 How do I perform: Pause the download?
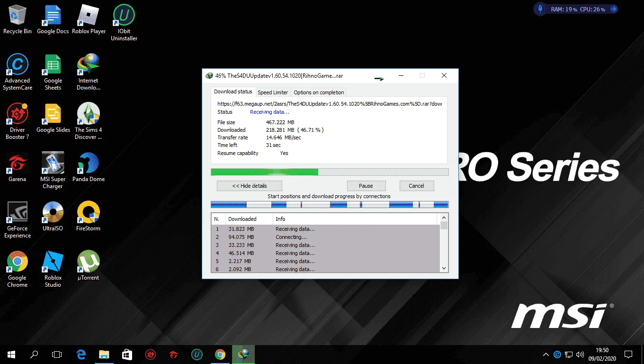point(366,186)
